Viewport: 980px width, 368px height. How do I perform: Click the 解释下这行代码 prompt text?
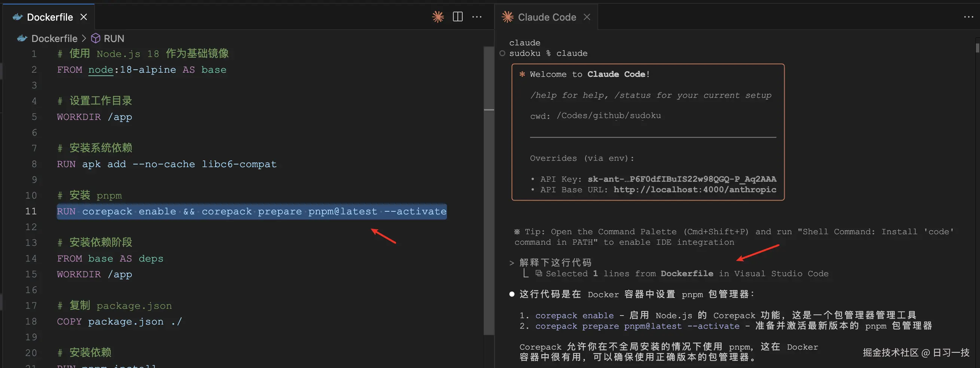pyautogui.click(x=556, y=262)
